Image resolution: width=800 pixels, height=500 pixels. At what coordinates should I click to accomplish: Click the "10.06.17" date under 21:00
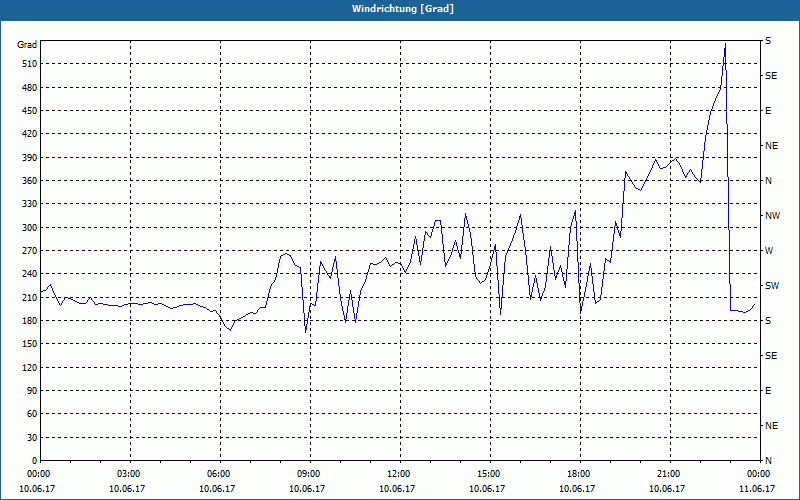point(667,488)
